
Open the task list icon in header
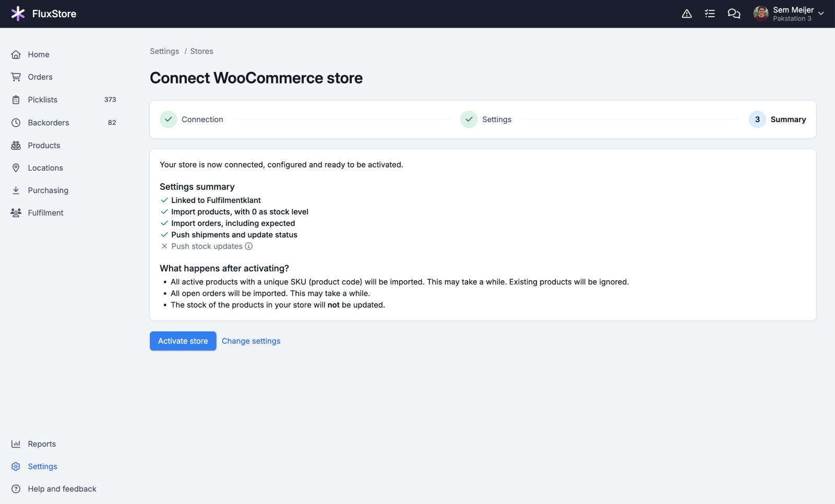pyautogui.click(x=710, y=14)
